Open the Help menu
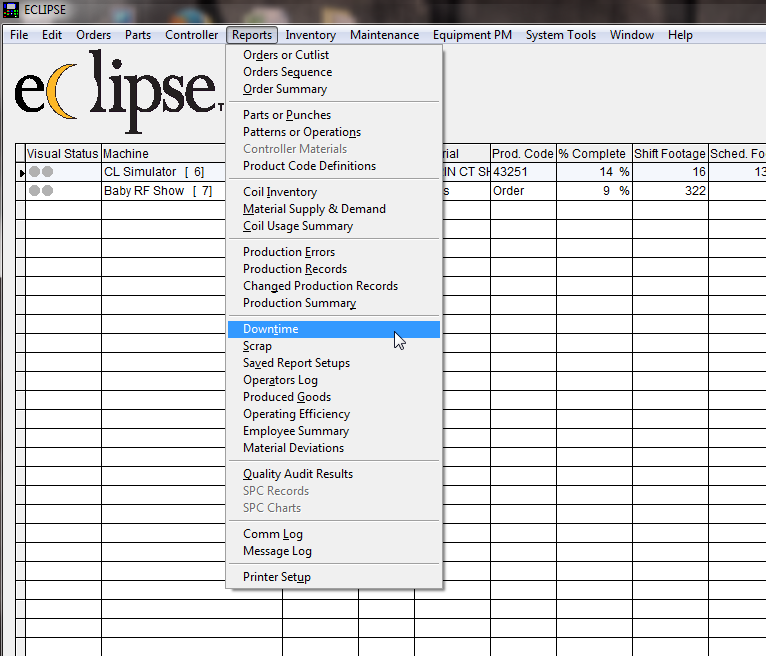 pyautogui.click(x=680, y=35)
